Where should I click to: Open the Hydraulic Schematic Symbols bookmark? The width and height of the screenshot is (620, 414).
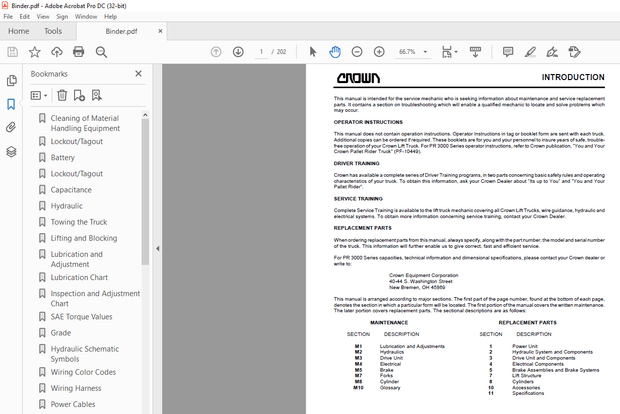(x=85, y=354)
